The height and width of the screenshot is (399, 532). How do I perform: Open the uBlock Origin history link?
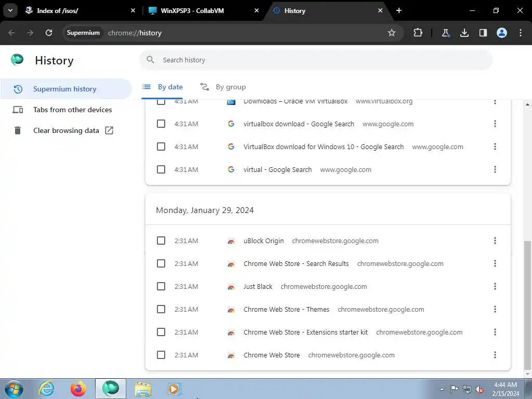[x=263, y=241]
